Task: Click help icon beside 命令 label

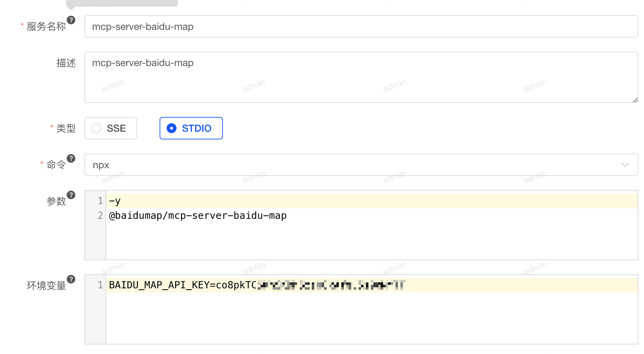Action: pos(71,158)
